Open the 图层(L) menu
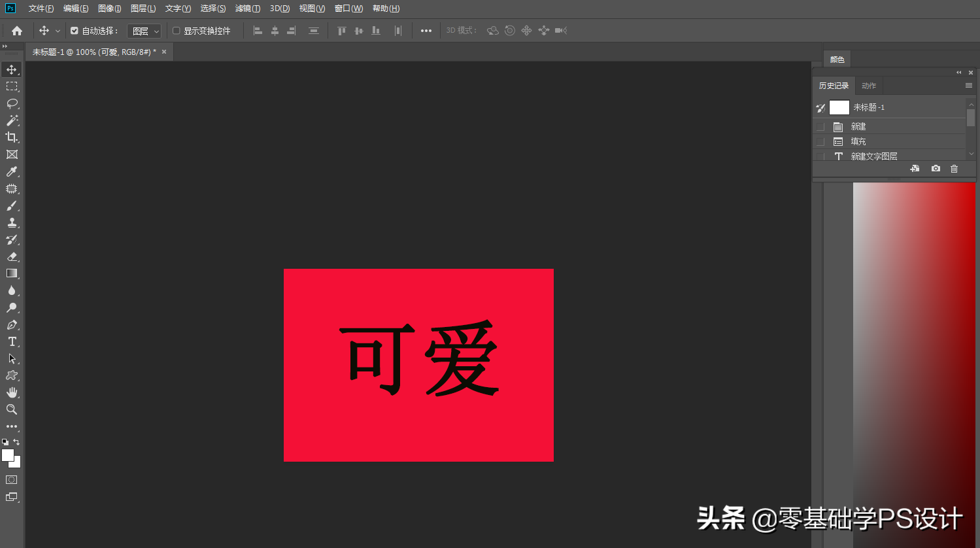 [143, 9]
